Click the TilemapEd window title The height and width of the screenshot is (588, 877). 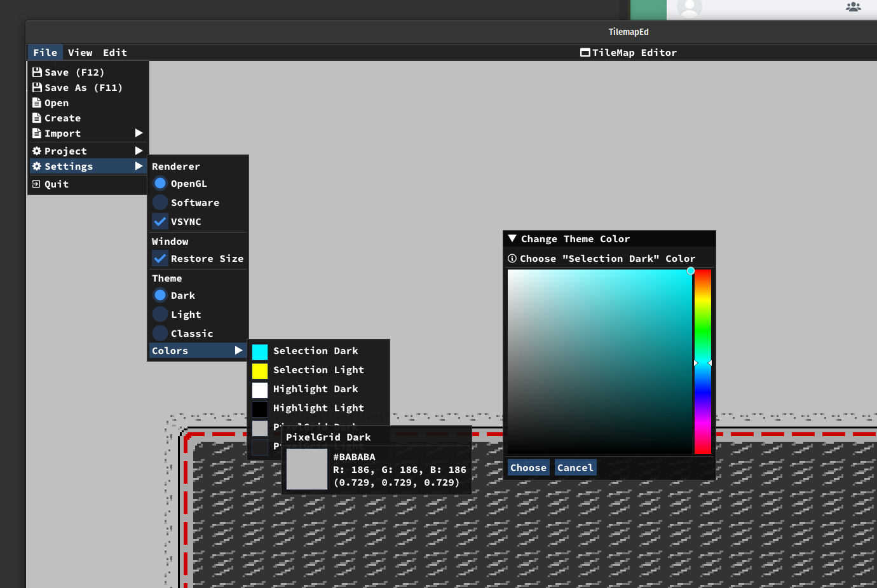629,31
